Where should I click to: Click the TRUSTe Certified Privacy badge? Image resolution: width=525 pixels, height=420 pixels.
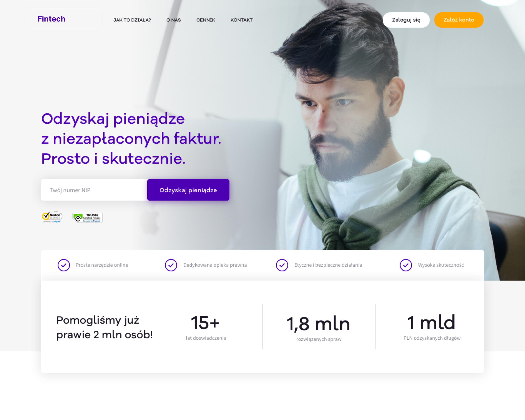tap(87, 218)
